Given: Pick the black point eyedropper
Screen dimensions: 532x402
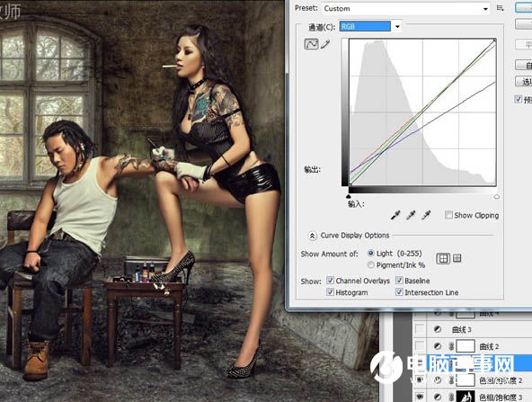Looking at the screenshot, I should 395,215.
